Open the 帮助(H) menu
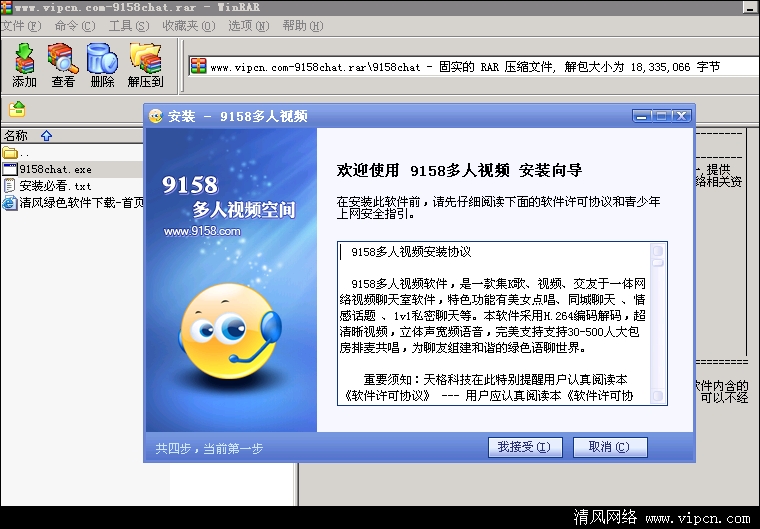Screen dimensions: 760x529 point(302,26)
